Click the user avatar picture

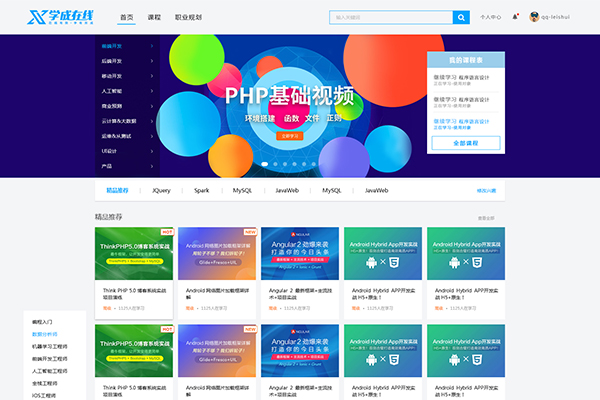534,17
